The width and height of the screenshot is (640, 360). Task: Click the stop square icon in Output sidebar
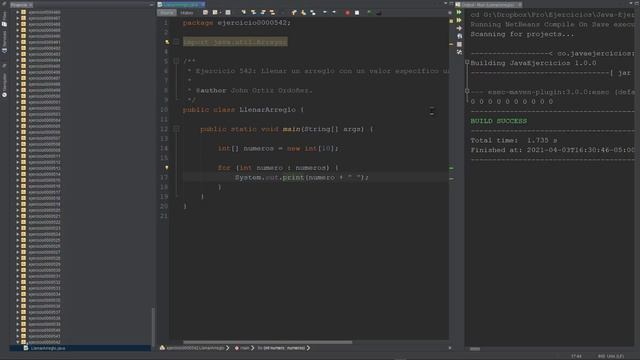[459, 44]
